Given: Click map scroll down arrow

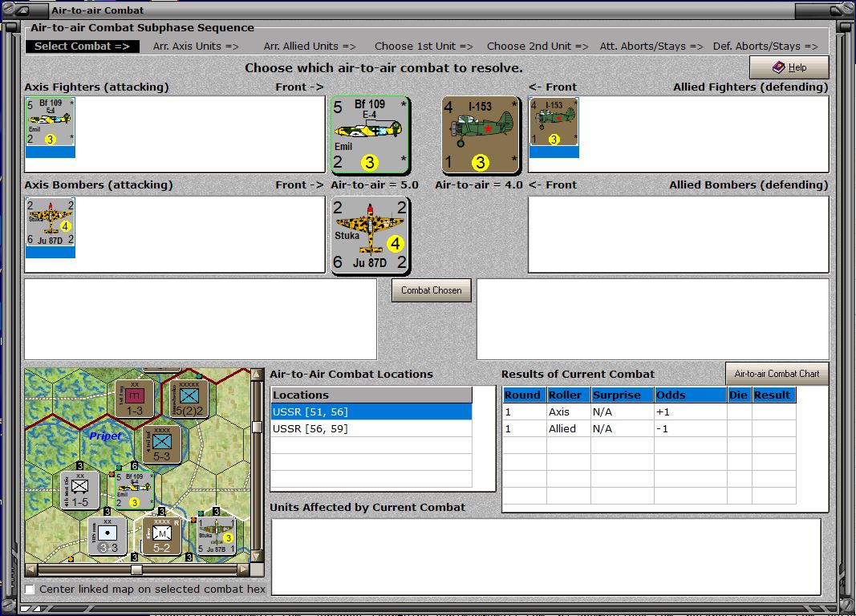Looking at the screenshot, I should [x=257, y=556].
